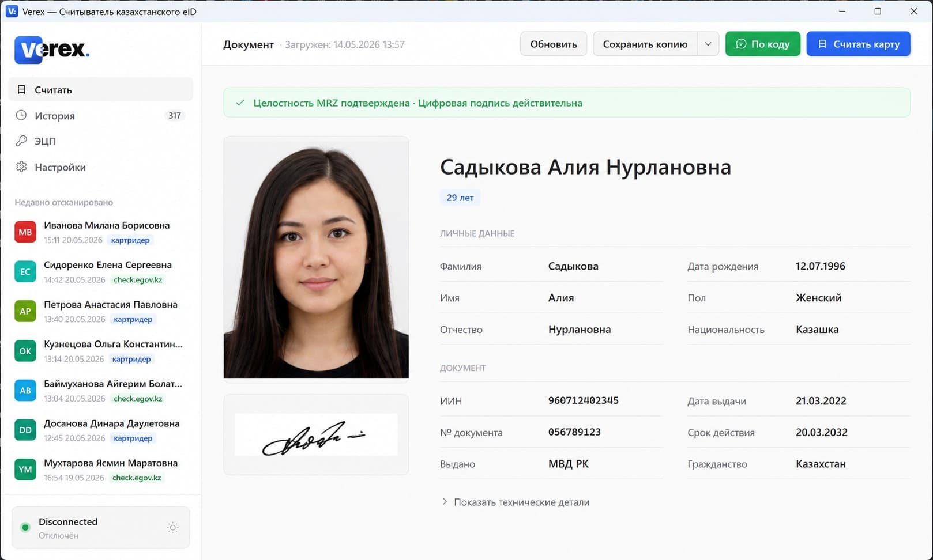Click the green По коду button

coord(762,44)
